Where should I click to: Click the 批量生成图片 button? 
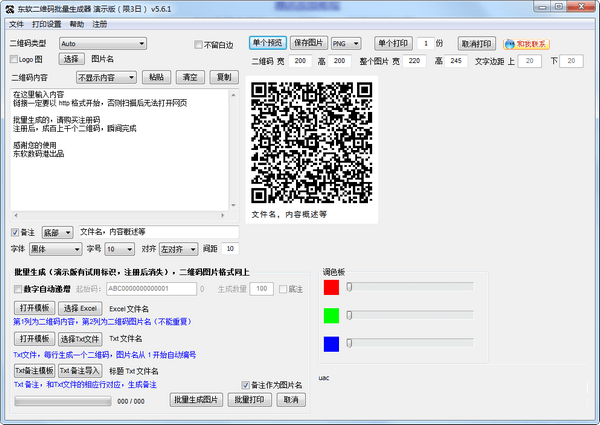point(196,400)
